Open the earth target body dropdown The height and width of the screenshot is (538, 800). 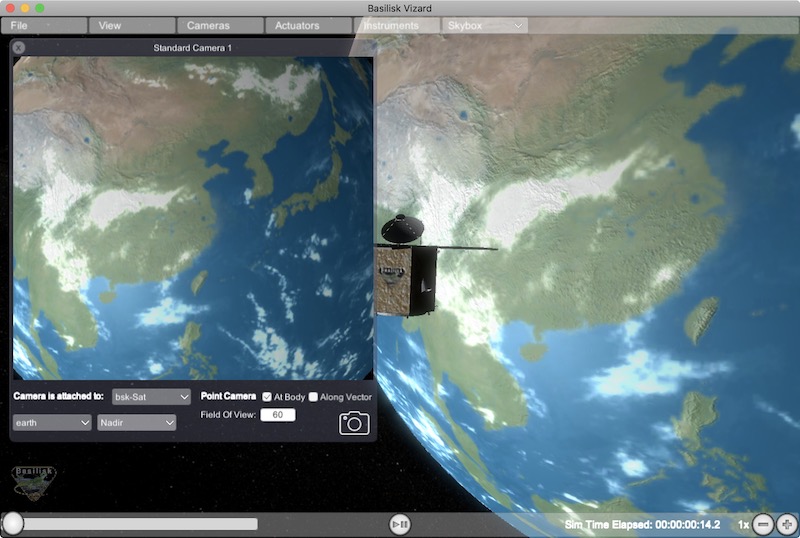coord(51,423)
